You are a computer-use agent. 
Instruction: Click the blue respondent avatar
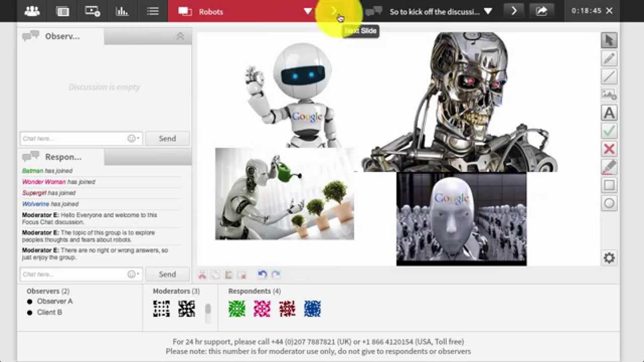[x=312, y=309]
